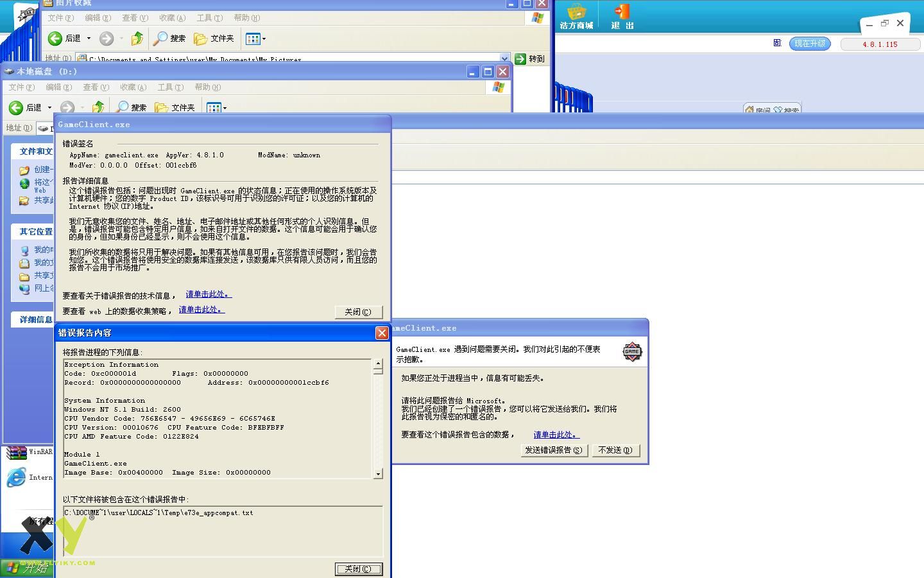Open data collection policy link

(x=201, y=310)
